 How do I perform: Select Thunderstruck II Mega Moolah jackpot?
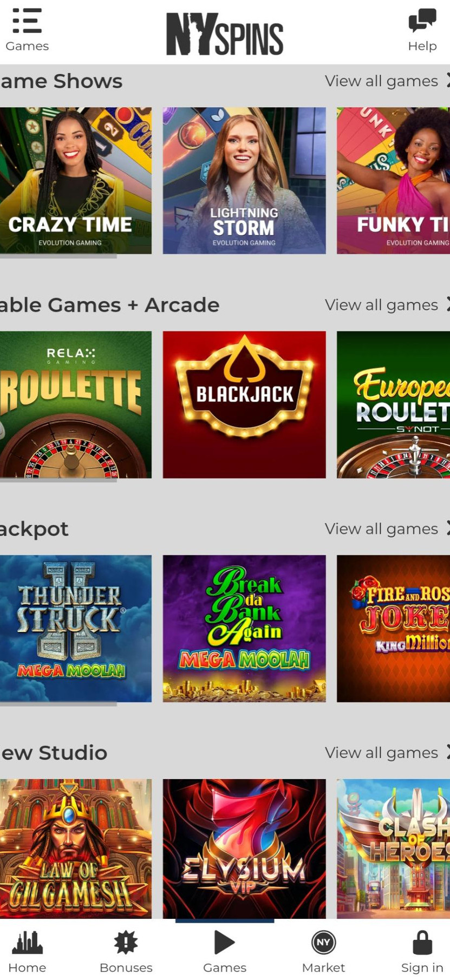tap(75, 628)
